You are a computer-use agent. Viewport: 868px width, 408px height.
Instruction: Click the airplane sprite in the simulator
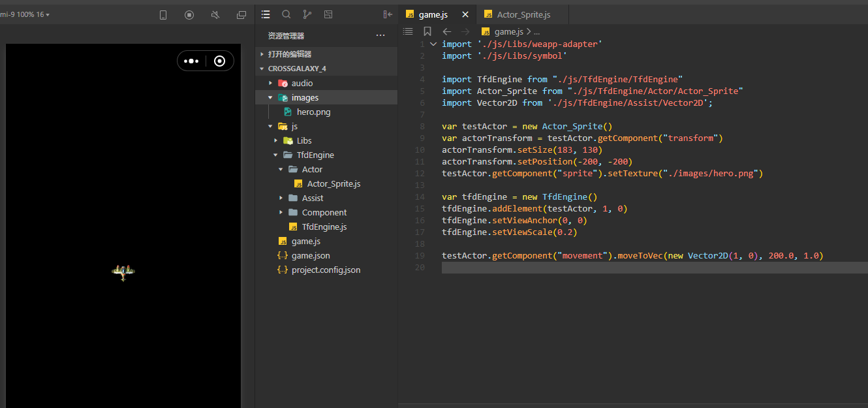click(x=123, y=272)
